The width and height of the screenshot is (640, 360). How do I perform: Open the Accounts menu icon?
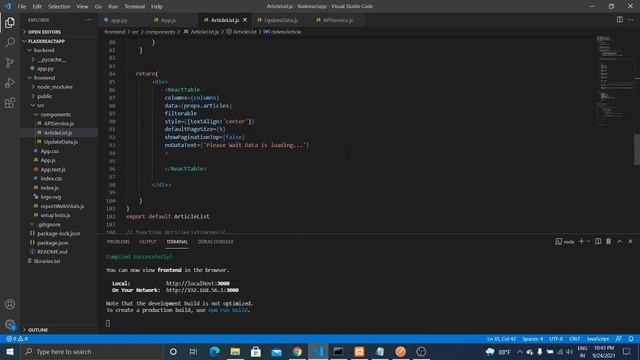pyautogui.click(x=10, y=304)
